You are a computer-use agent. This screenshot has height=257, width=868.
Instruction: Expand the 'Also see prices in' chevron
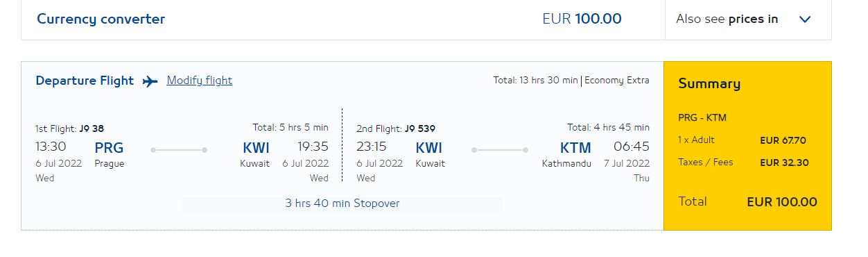tap(805, 19)
